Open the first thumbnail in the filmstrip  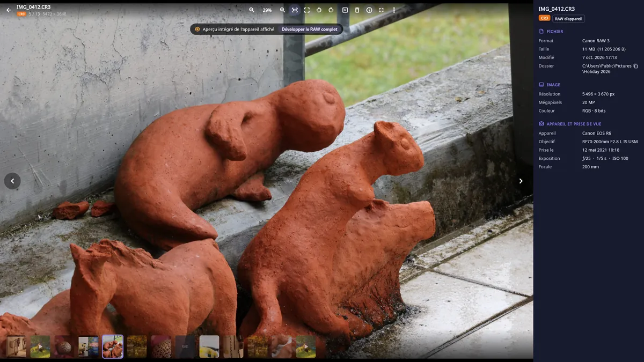[x=16, y=346]
